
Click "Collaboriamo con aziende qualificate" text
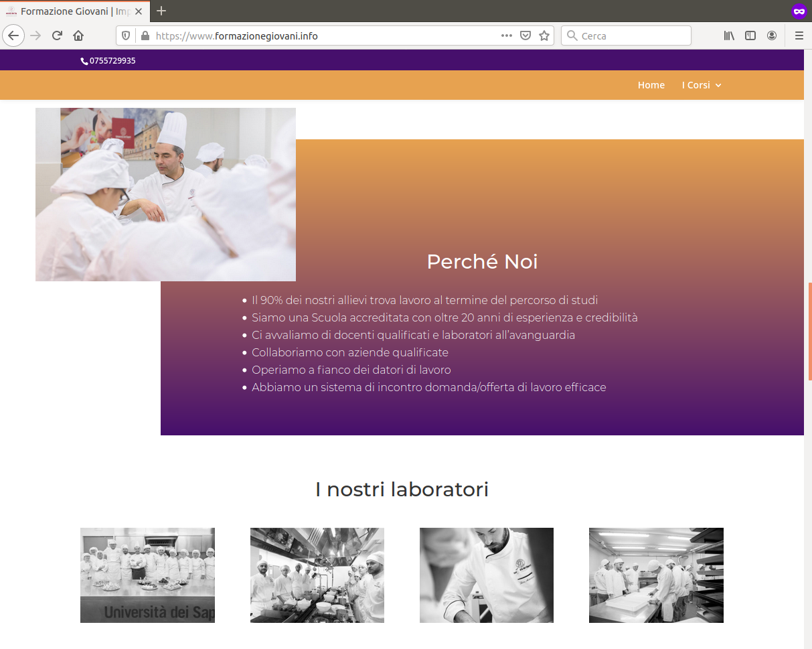coord(350,352)
